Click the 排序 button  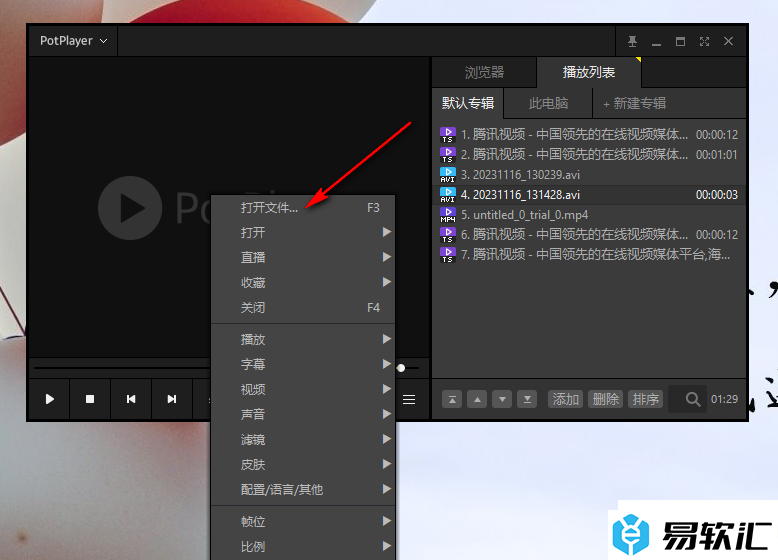click(x=646, y=399)
